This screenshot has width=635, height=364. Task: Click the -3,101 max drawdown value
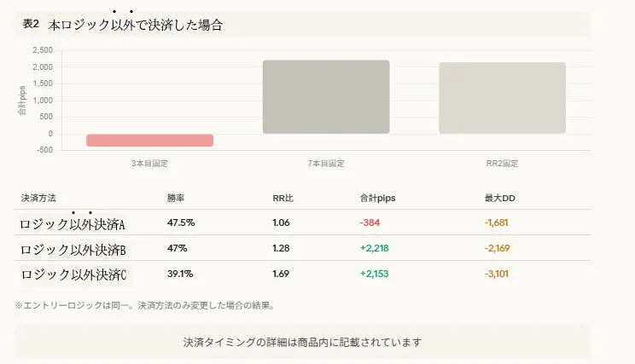[498, 274]
